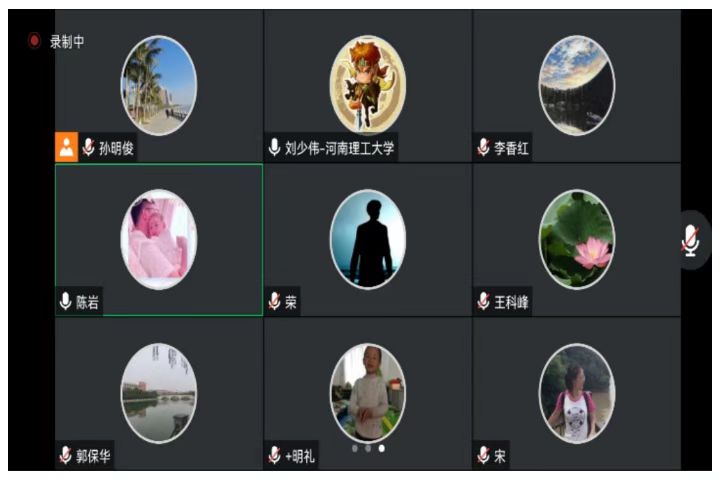
Task: Select the highlighted third page indicator dot
Action: click(382, 448)
